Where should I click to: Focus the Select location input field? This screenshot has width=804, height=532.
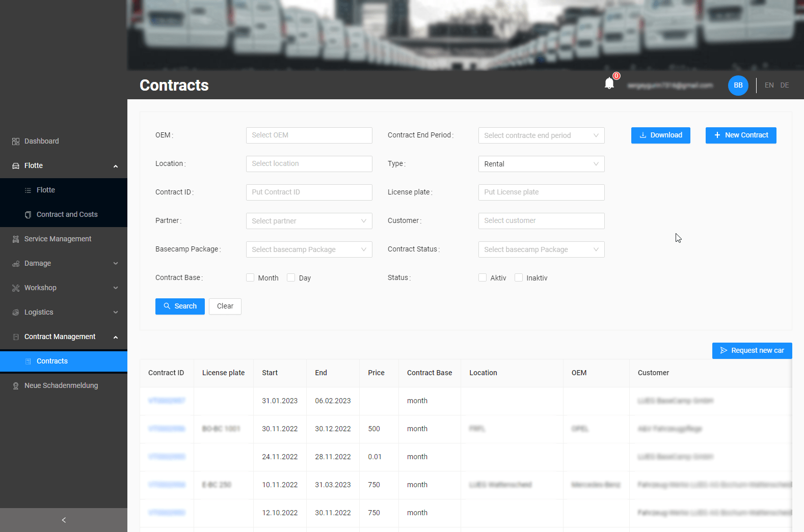309,164
